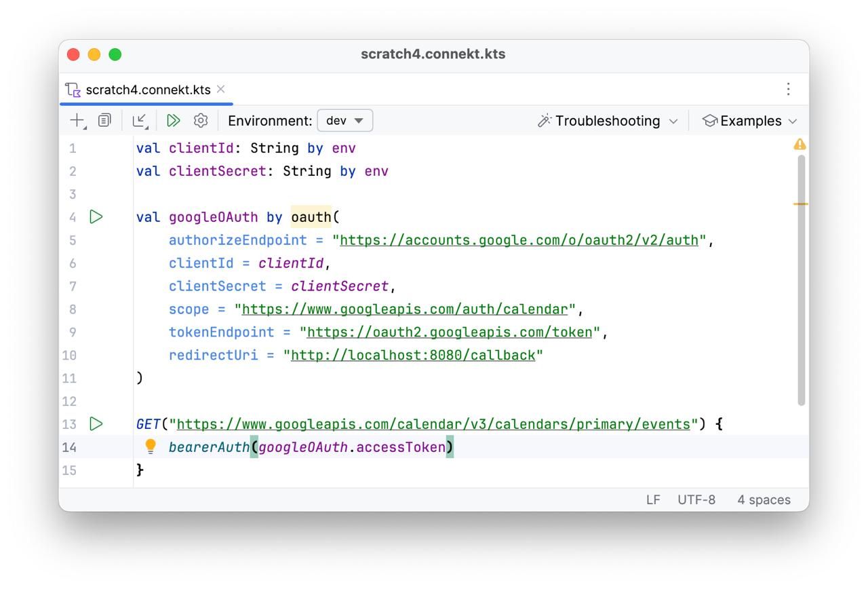The width and height of the screenshot is (868, 589).
Task: Run all requests with double-play icon
Action: click(x=174, y=121)
